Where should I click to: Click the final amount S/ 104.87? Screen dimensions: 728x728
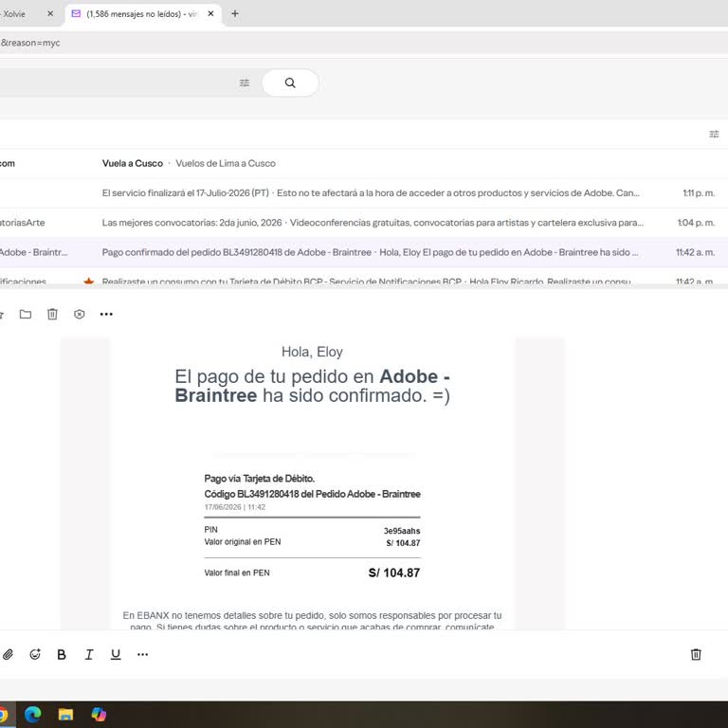394,573
